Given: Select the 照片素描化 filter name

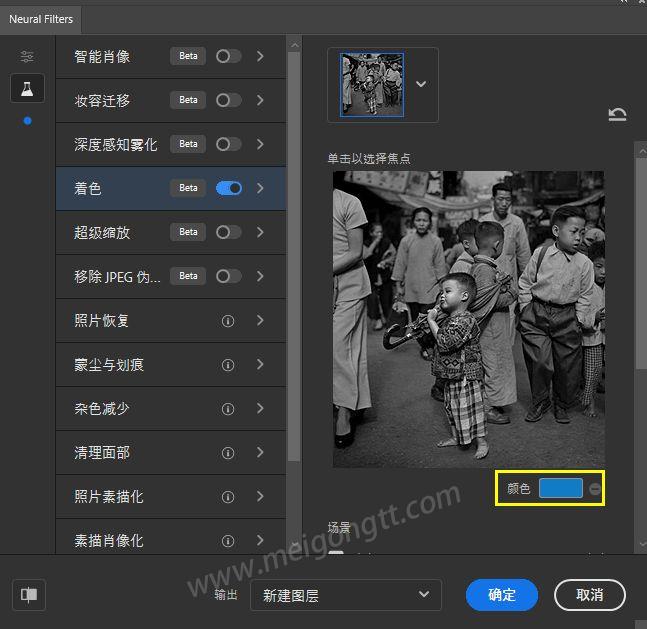Looking at the screenshot, I should (x=109, y=497).
